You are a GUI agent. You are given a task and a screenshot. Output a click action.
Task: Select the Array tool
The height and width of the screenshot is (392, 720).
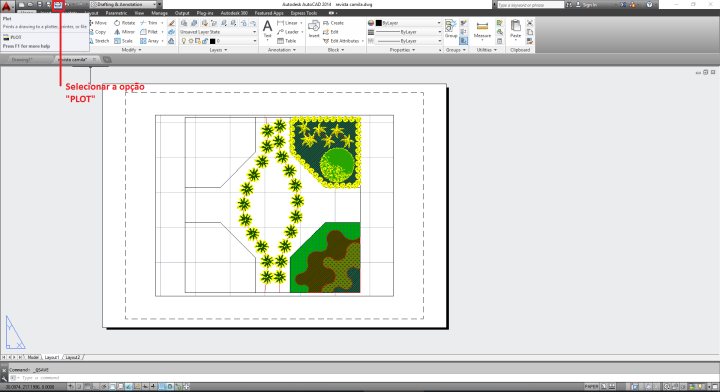[150, 41]
